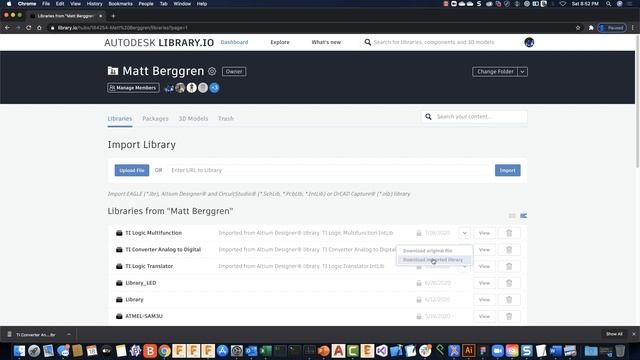Open Finder from the dock
Viewport: 640px width, 360px height.
click(x=19, y=351)
